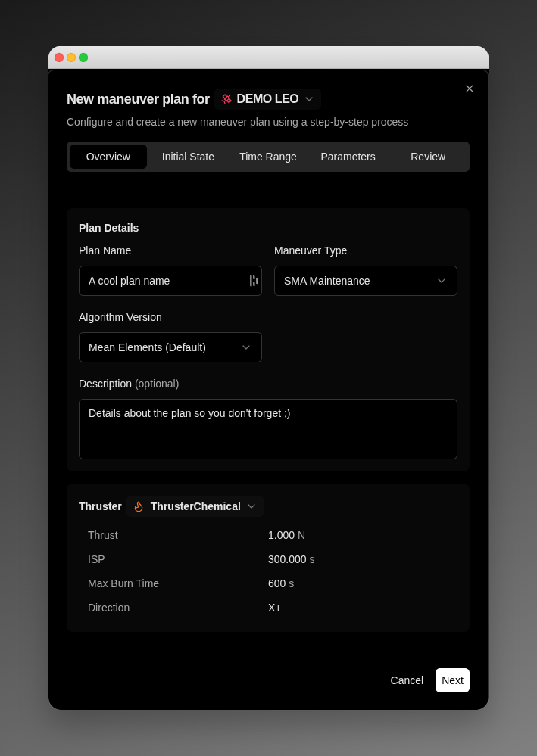The image size is (537, 756).
Task: Click in the Description text area
Action: click(x=268, y=429)
